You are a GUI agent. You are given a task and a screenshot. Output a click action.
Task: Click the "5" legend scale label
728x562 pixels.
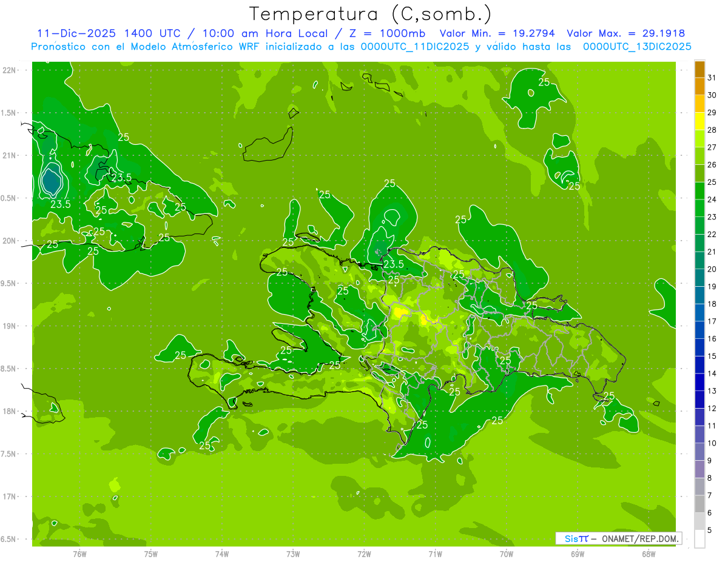point(710,530)
